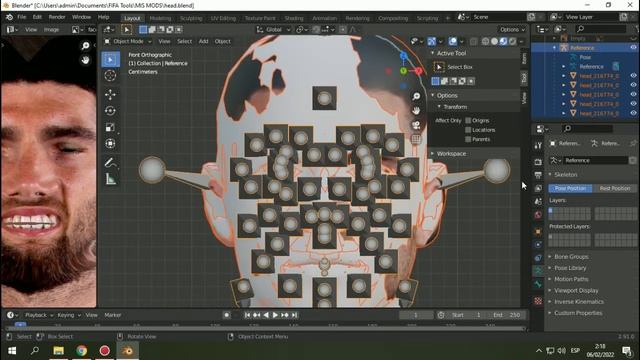
Task: Expand the Inverse Kinematics panel
Action: 579,302
